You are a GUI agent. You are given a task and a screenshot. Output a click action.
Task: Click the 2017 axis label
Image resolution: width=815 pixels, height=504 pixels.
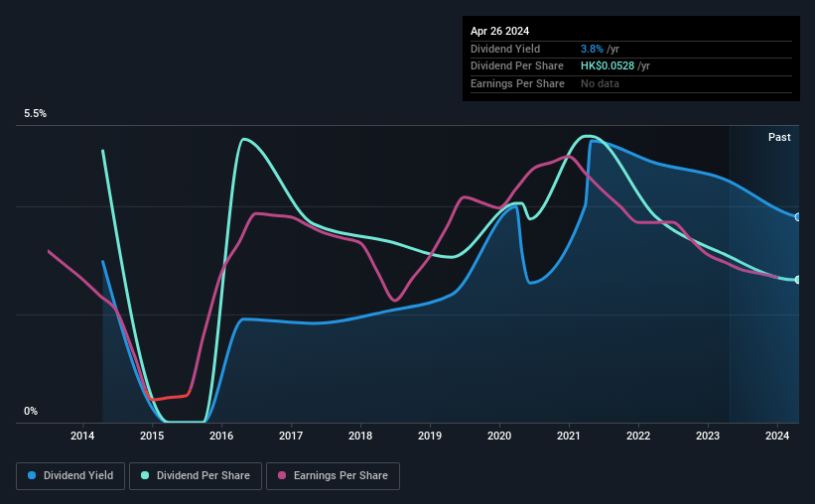291,436
